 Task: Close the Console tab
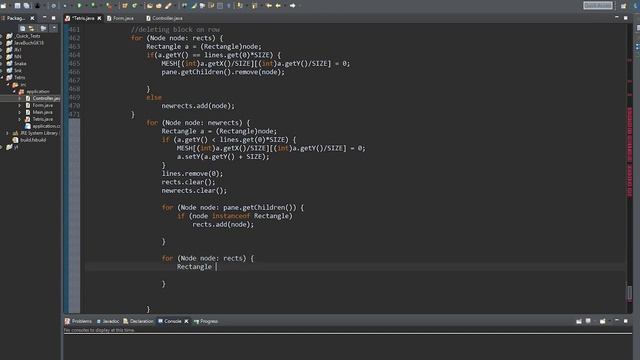click(x=187, y=321)
